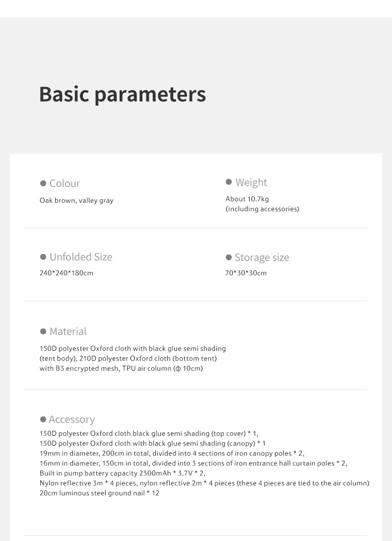Click the Weight section label
This screenshot has width=392, height=541.
[x=251, y=182]
